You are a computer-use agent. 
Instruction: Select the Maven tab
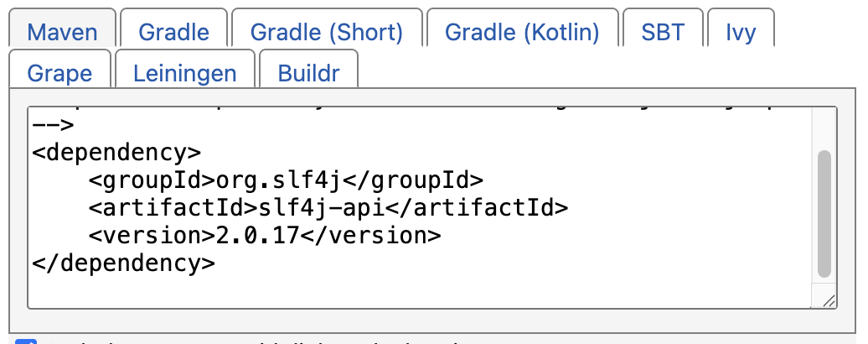pos(62,28)
